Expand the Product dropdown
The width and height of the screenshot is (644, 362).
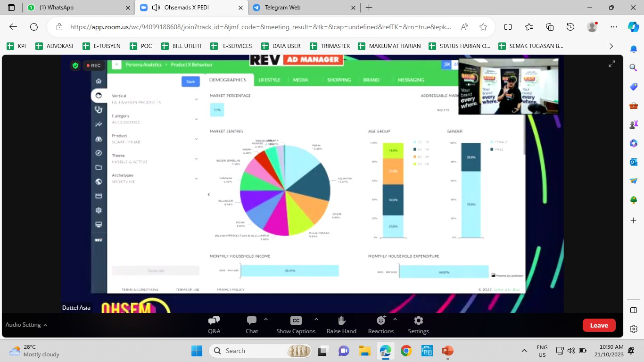[x=196, y=139]
